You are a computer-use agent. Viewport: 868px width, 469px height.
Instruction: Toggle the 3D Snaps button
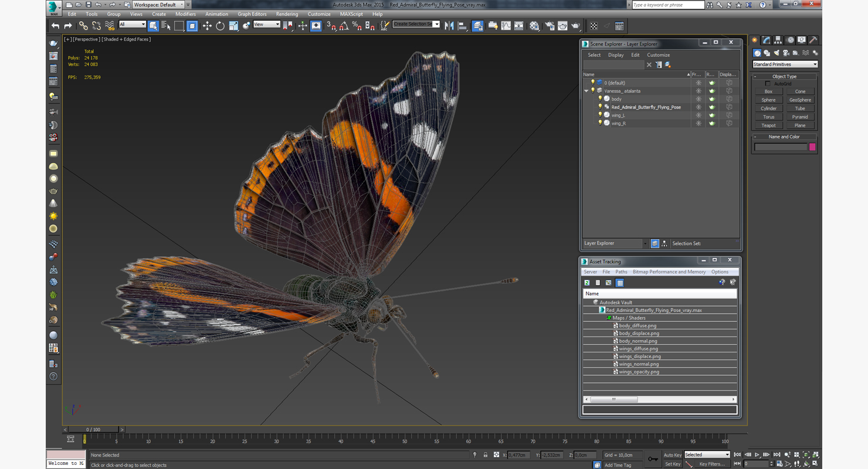(331, 26)
